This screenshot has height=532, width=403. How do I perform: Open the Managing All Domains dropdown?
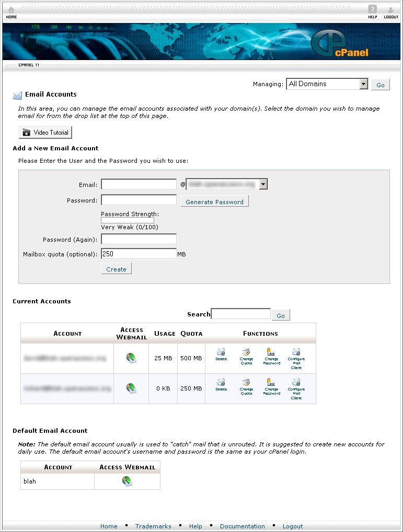327,84
